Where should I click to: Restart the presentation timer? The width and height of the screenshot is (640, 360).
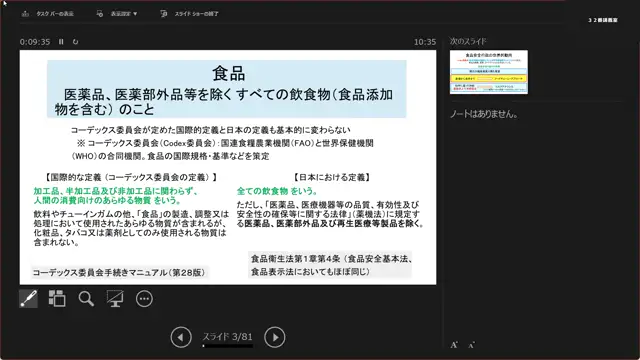click(x=76, y=42)
